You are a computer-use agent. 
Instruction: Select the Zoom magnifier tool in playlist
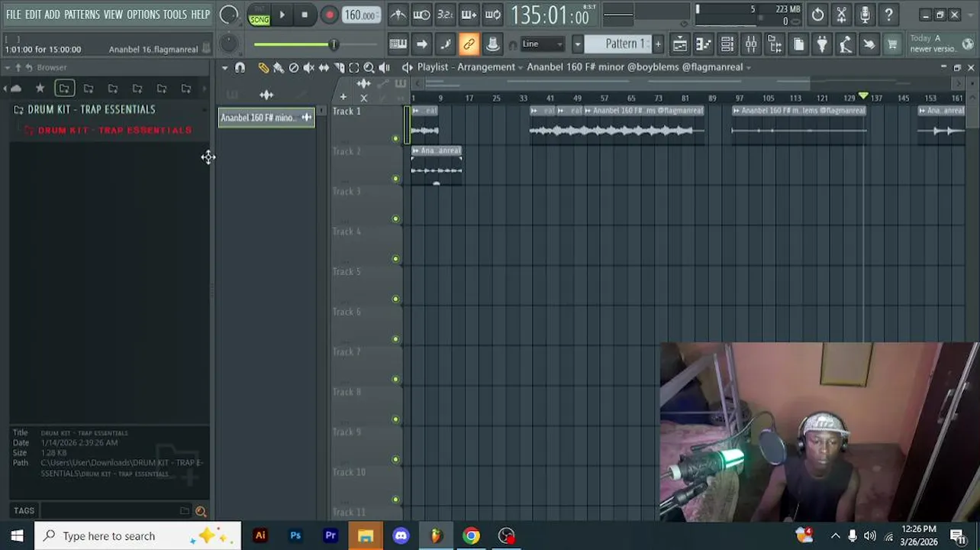click(369, 67)
